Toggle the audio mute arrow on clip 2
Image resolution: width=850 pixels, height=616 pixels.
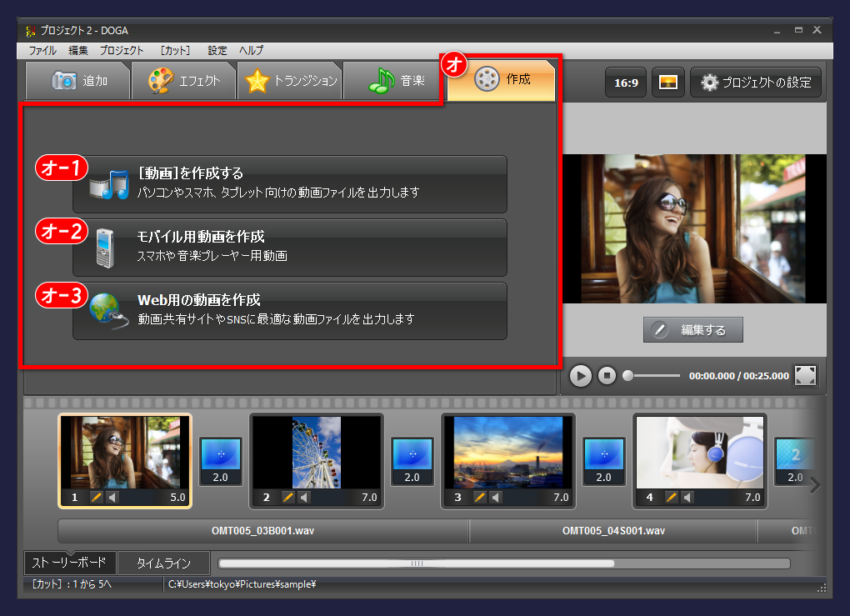pos(302,497)
